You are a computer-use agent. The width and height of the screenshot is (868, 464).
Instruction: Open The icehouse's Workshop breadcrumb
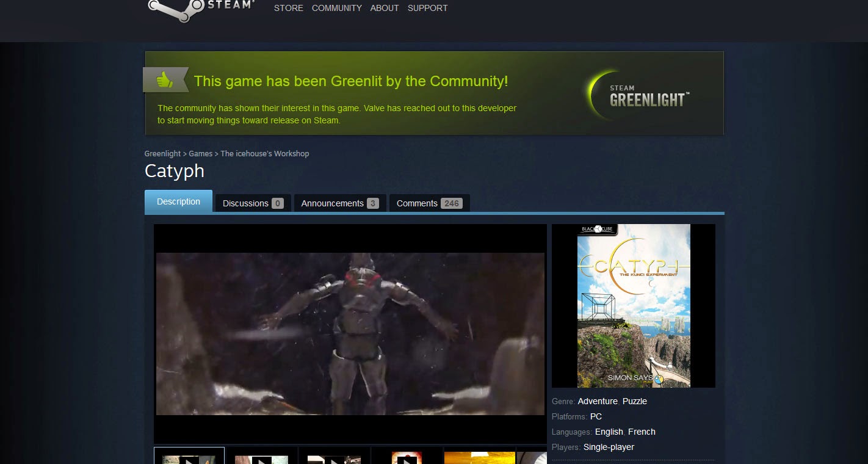tap(265, 154)
